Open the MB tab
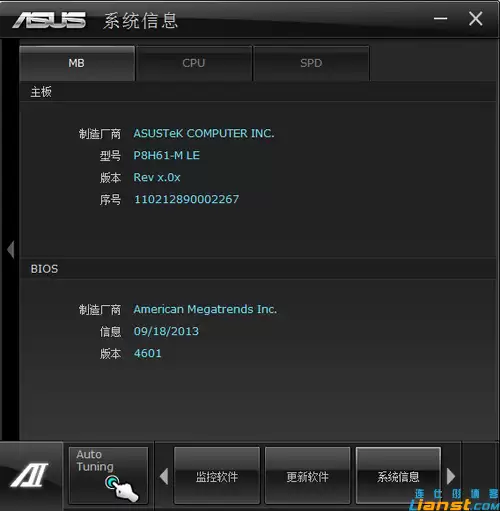The height and width of the screenshot is (511, 500). 77,63
